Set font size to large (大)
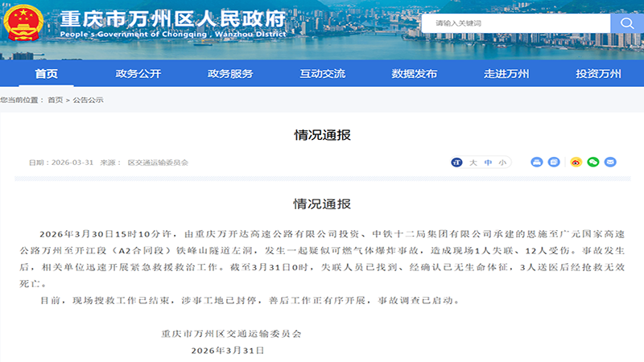The image size is (644, 362). (x=473, y=163)
